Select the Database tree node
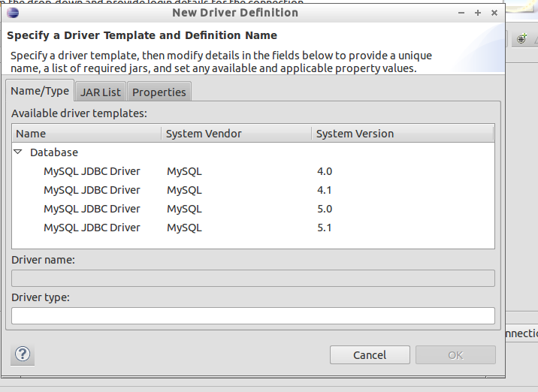Screen dimensions: 538x392 pyautogui.click(x=53, y=152)
